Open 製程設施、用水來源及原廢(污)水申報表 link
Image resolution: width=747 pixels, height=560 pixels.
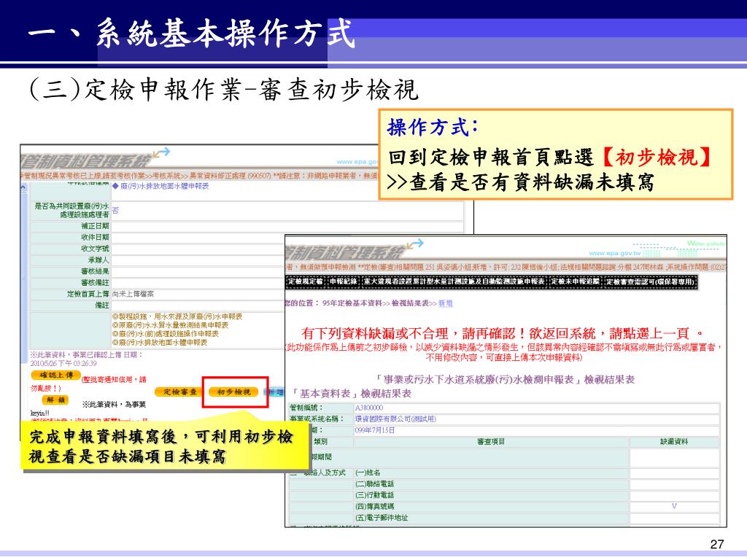pyautogui.click(x=177, y=316)
